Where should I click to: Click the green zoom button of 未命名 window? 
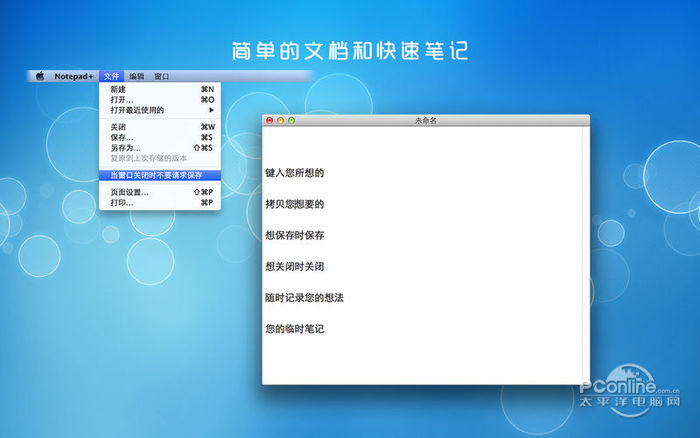pos(292,120)
